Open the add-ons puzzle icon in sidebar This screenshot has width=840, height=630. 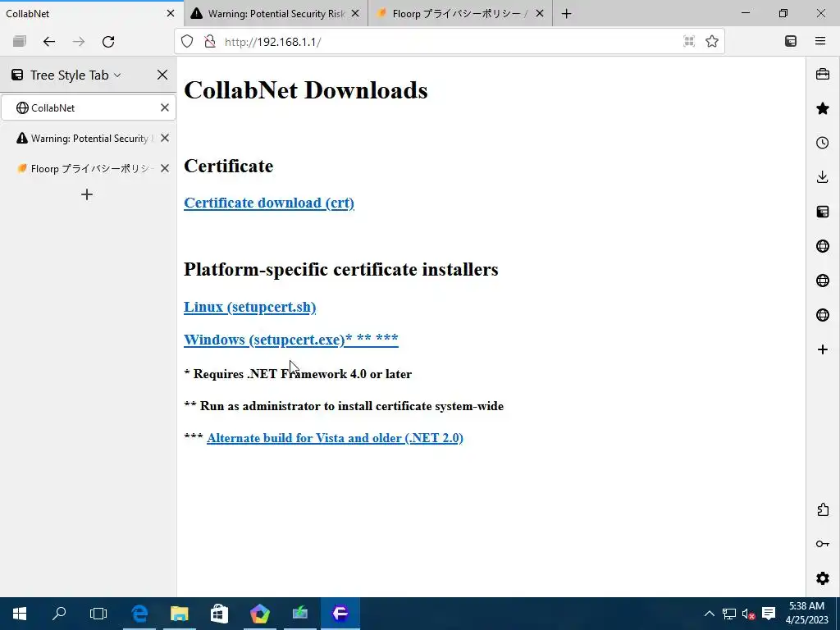pyautogui.click(x=822, y=509)
